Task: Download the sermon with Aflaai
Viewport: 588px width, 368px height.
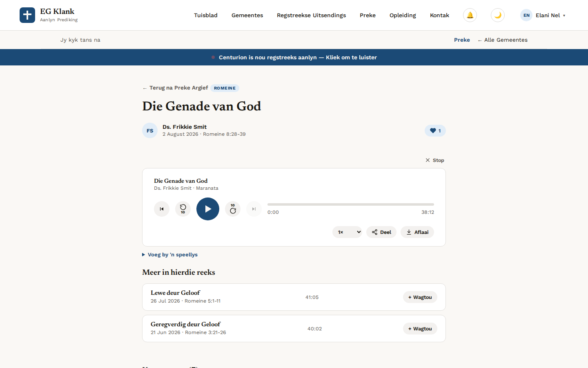Action: click(x=417, y=232)
